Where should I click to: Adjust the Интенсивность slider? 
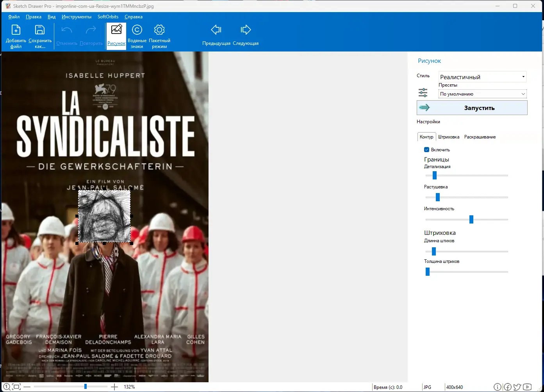[x=471, y=220]
